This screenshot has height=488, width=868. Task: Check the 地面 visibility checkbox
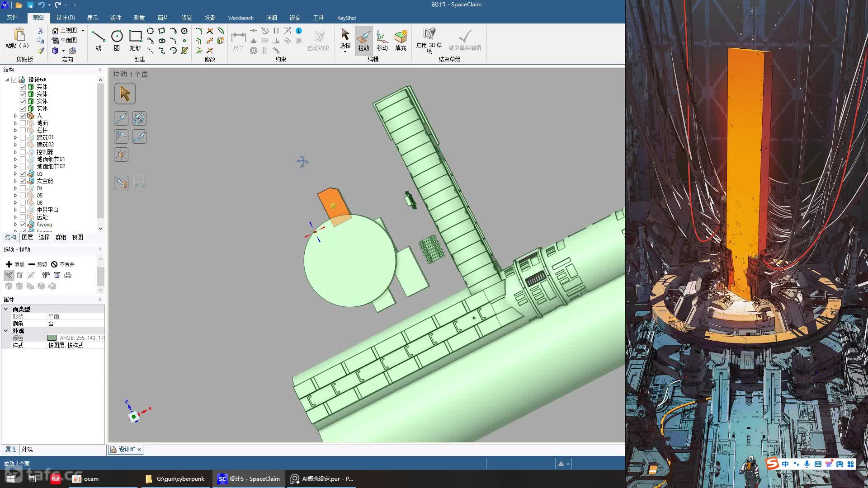coord(23,123)
